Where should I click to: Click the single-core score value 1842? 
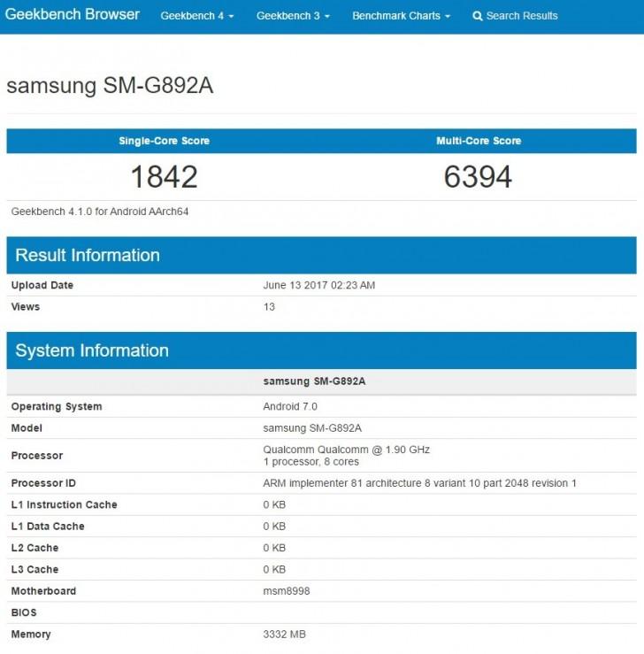[164, 177]
